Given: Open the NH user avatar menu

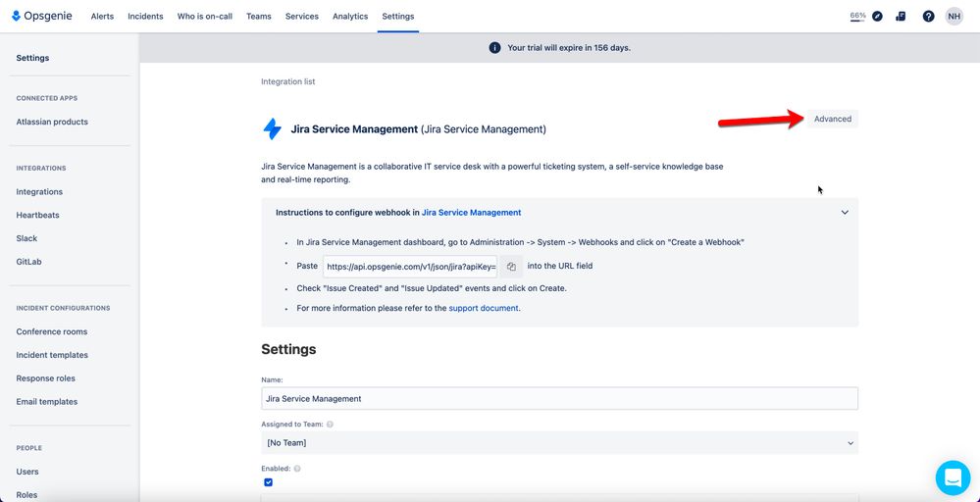Looking at the screenshot, I should (954, 17).
